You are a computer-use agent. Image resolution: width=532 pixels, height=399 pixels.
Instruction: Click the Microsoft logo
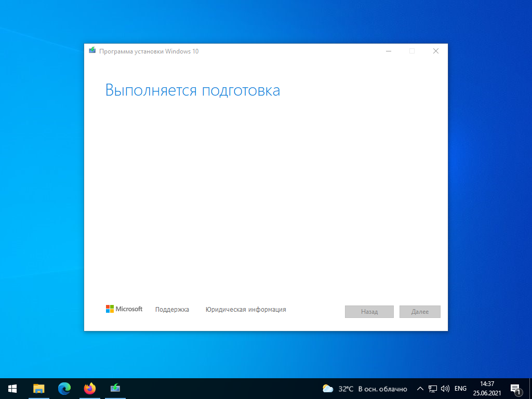[124, 309]
